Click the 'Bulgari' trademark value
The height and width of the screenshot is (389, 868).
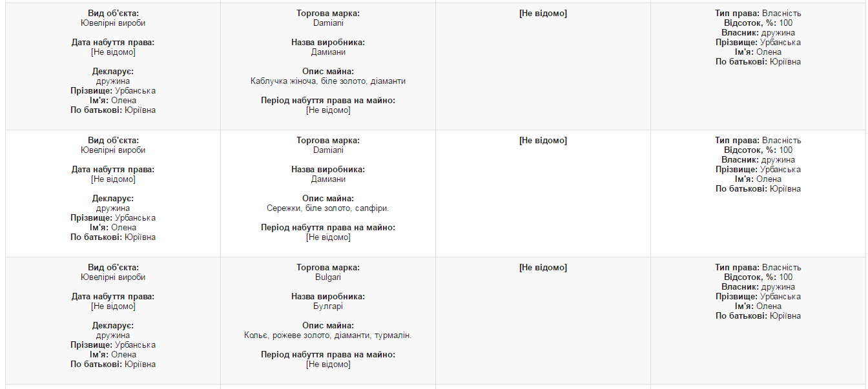(328, 277)
